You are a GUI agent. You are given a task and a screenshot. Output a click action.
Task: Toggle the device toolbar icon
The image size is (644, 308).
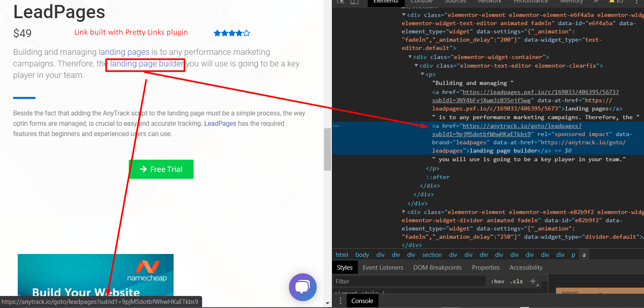coord(354,2)
